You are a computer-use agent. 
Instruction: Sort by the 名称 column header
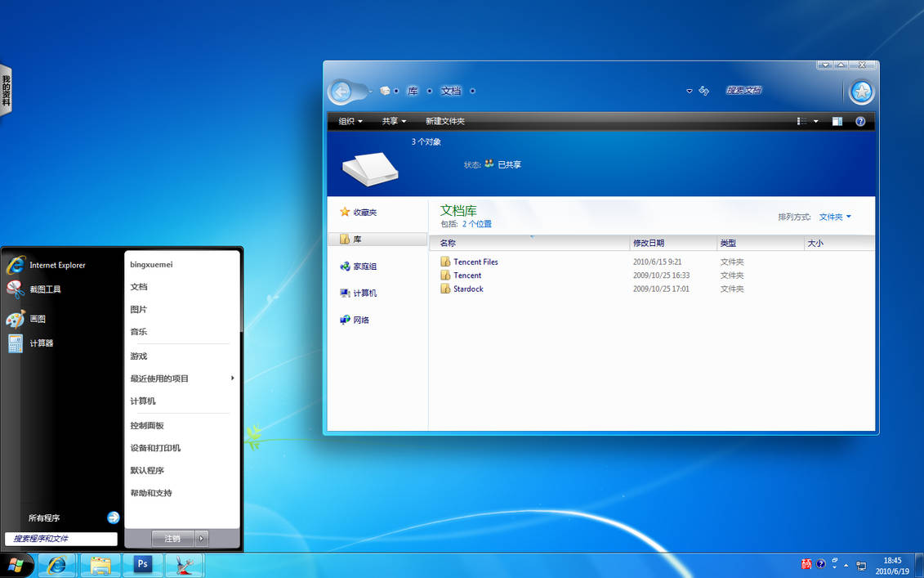[x=529, y=243]
